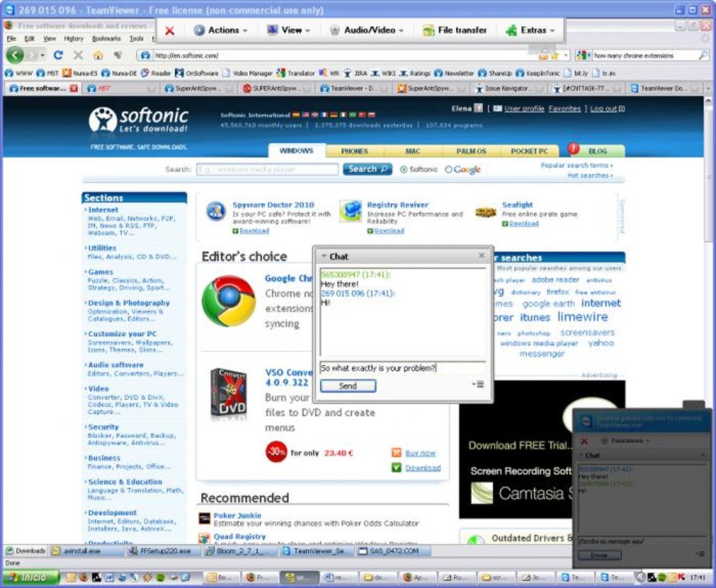This screenshot has width=716, height=588.
Task: Click the File transfer toolbar icon
Action: coord(428,30)
